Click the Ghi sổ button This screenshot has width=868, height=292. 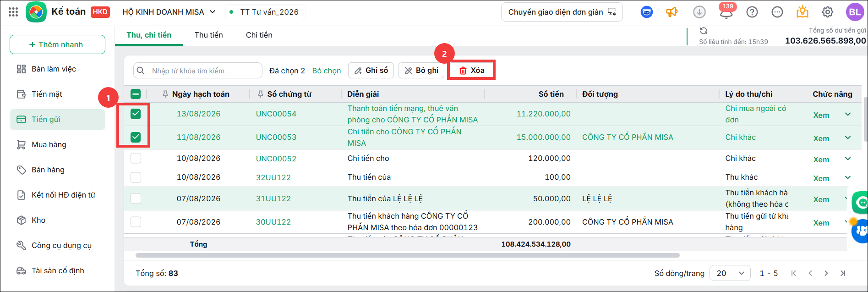pos(371,71)
